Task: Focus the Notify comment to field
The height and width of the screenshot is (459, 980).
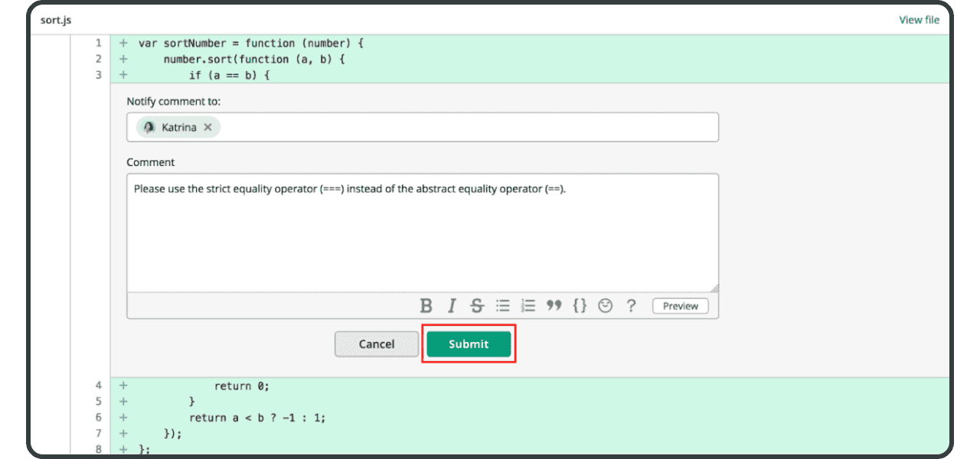Action: pos(467,127)
